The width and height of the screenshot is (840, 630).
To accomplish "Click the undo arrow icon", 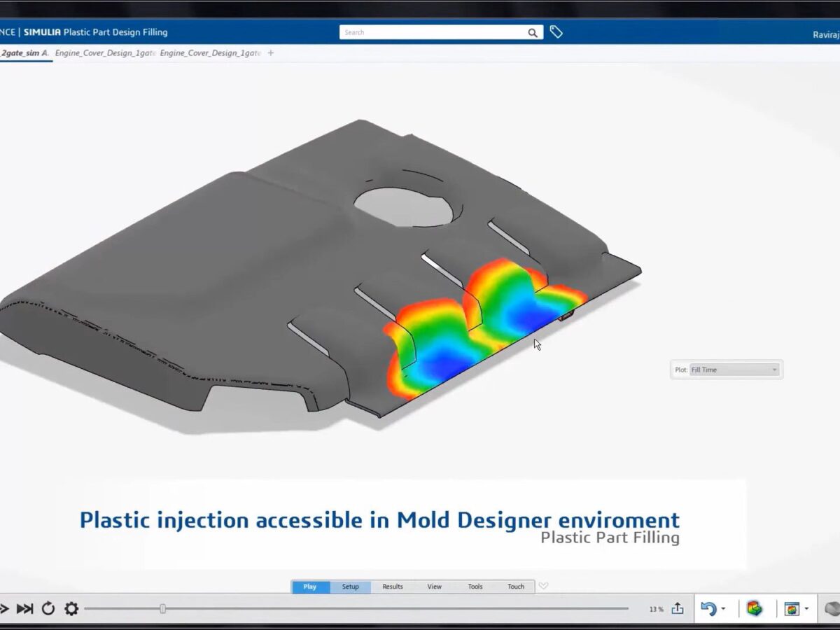I will click(x=708, y=609).
